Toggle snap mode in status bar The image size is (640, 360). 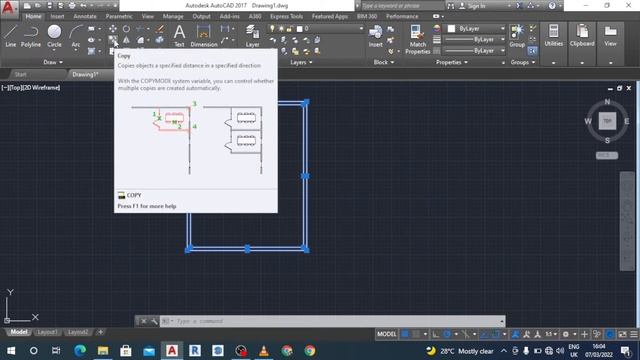click(x=416, y=334)
